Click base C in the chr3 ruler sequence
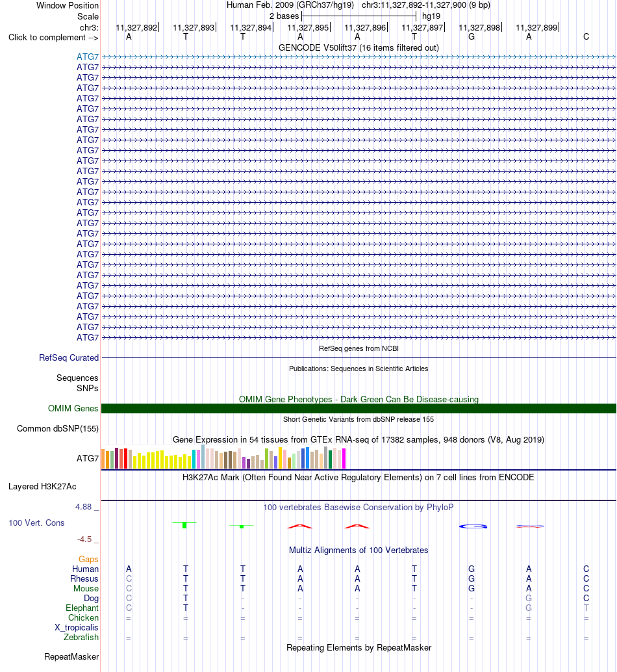This screenshot has height=672, width=617. tap(586, 37)
